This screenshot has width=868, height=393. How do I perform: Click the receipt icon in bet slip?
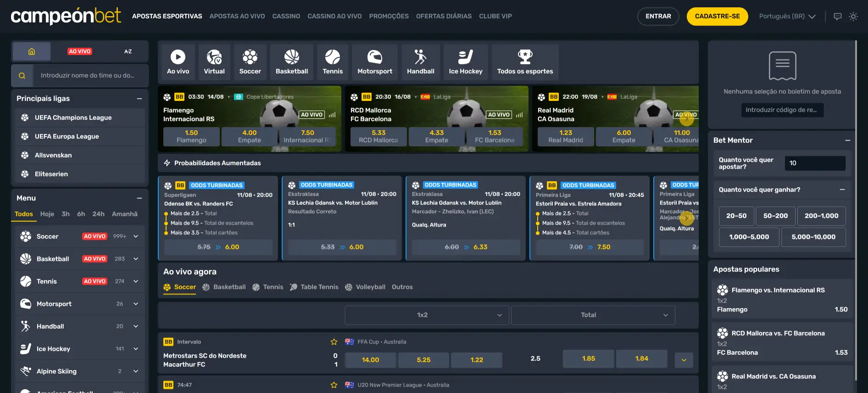pos(783,66)
